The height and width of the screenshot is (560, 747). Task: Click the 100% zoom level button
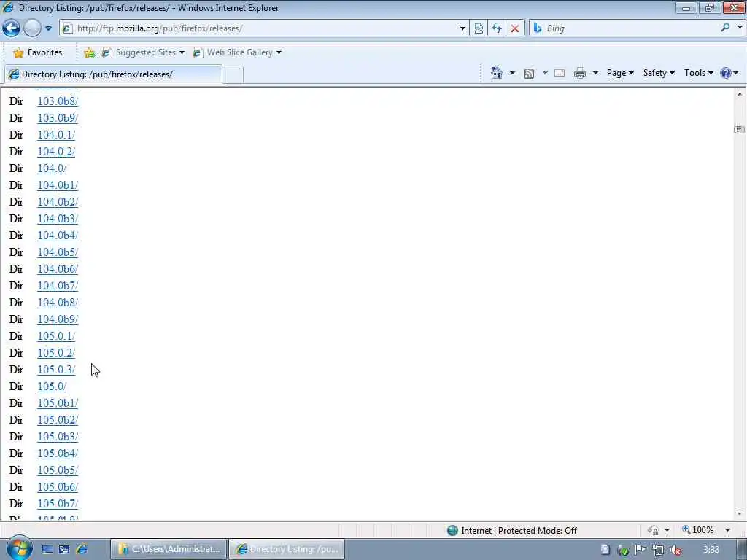[x=698, y=530]
